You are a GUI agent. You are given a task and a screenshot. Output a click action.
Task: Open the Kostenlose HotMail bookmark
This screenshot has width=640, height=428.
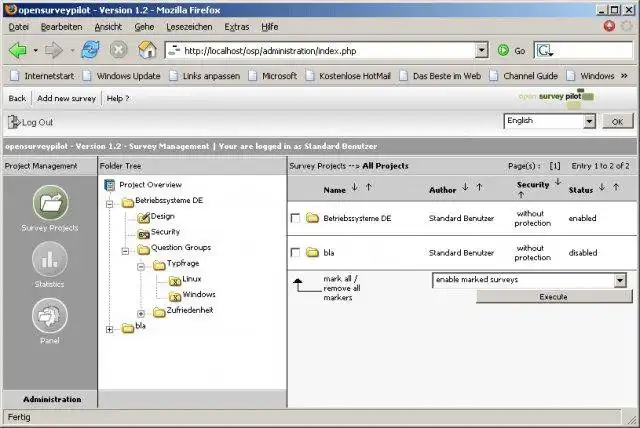[x=349, y=76]
